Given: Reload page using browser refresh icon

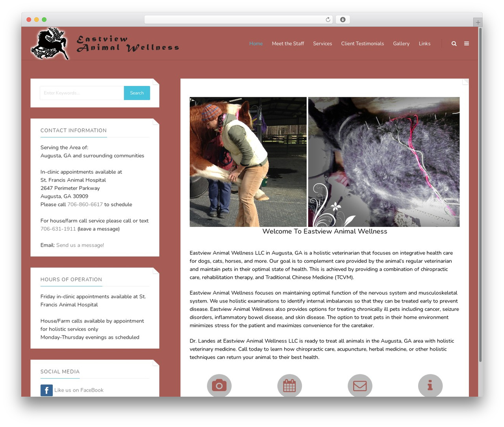Looking at the screenshot, I should tap(328, 20).
